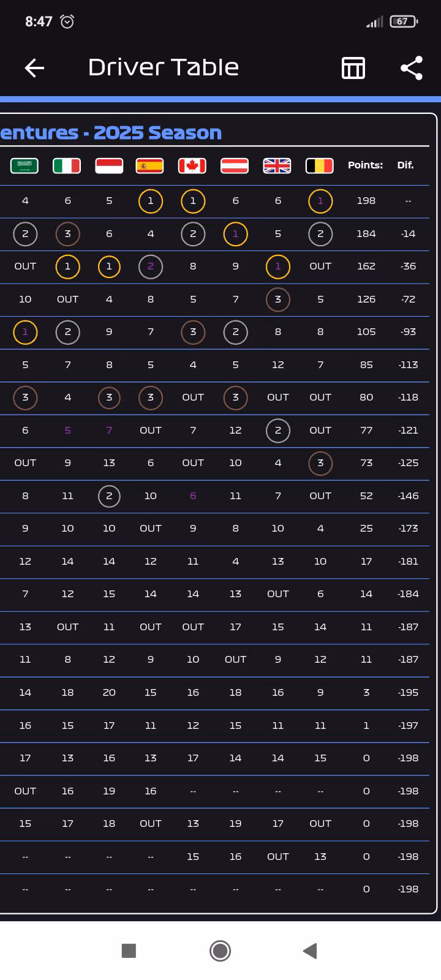This screenshot has width=441, height=980.
Task: Select the Italy flag column
Action: pyautogui.click(x=67, y=165)
